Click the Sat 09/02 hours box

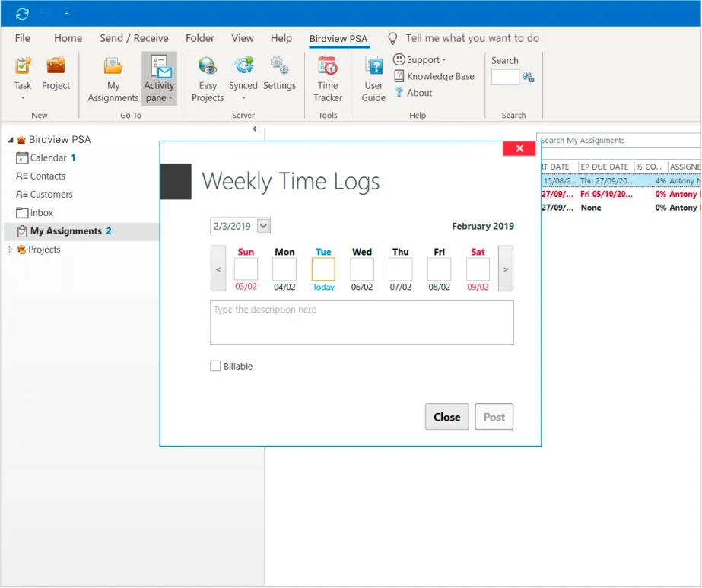478,269
